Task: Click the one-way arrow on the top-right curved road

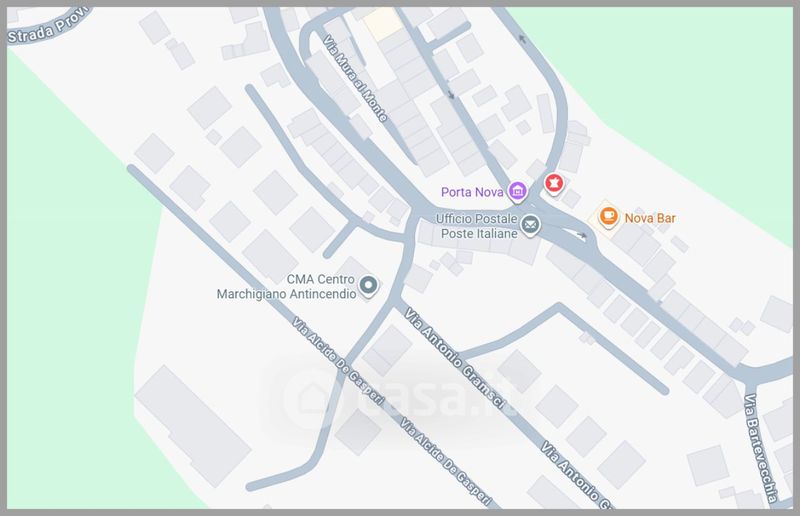Action: (x=522, y=38)
